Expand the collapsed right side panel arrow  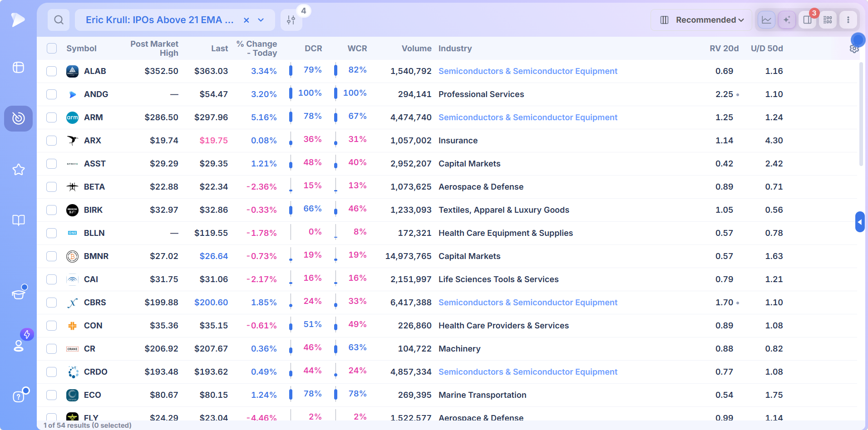coord(859,222)
